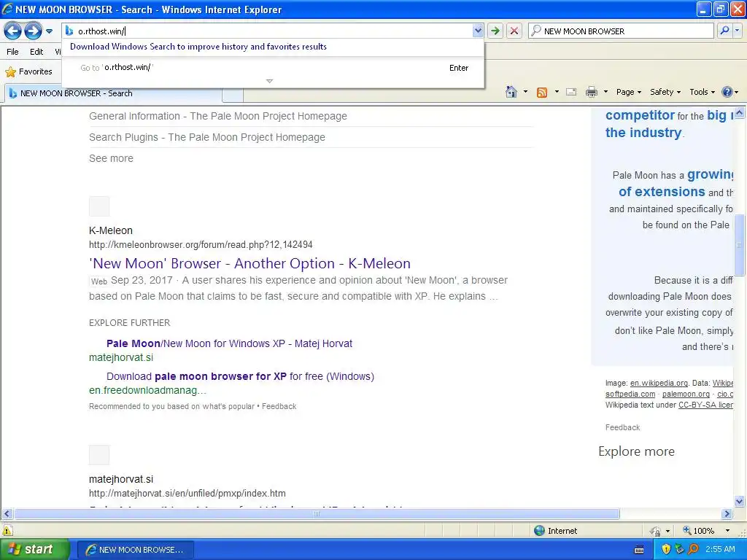Click the See more link
The height and width of the screenshot is (560, 747).
tap(111, 158)
